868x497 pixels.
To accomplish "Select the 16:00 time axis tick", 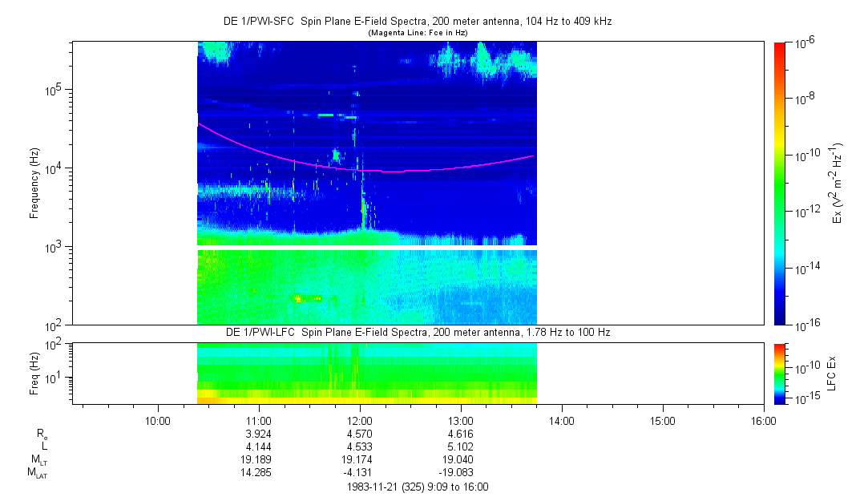I will click(764, 420).
